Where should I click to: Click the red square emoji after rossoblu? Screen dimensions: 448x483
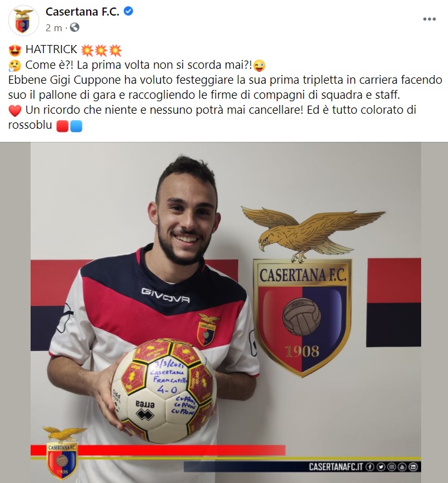(x=62, y=126)
